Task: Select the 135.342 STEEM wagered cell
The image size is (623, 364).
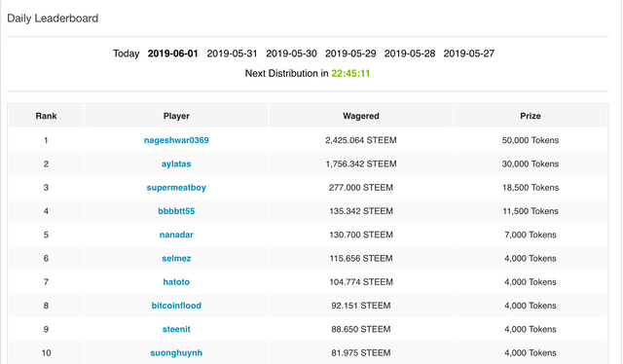Action: click(361, 211)
